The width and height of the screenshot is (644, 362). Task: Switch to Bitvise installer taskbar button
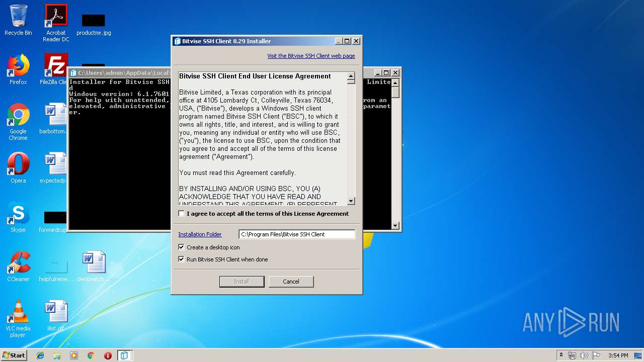(124, 355)
